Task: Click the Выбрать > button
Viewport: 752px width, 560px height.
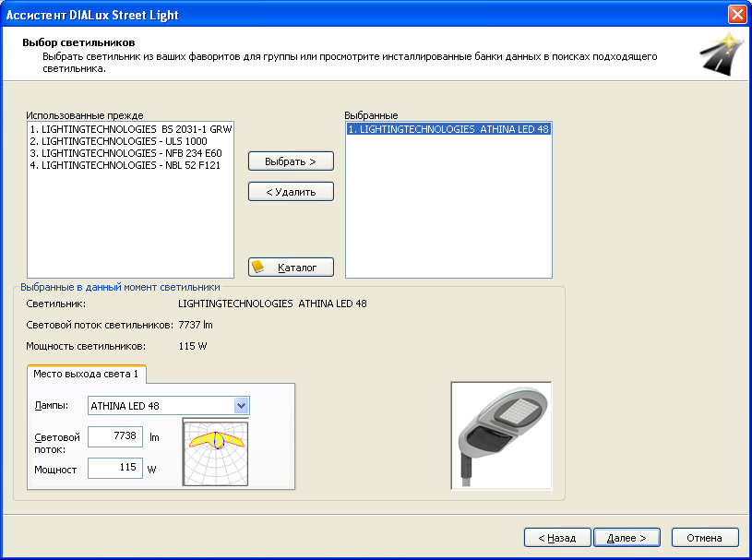Action: 291,161
